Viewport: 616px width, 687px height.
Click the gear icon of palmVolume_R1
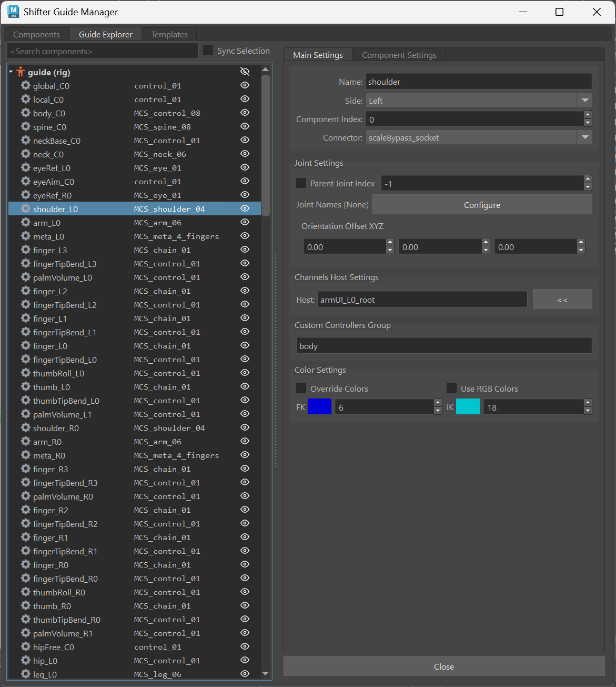click(25, 633)
